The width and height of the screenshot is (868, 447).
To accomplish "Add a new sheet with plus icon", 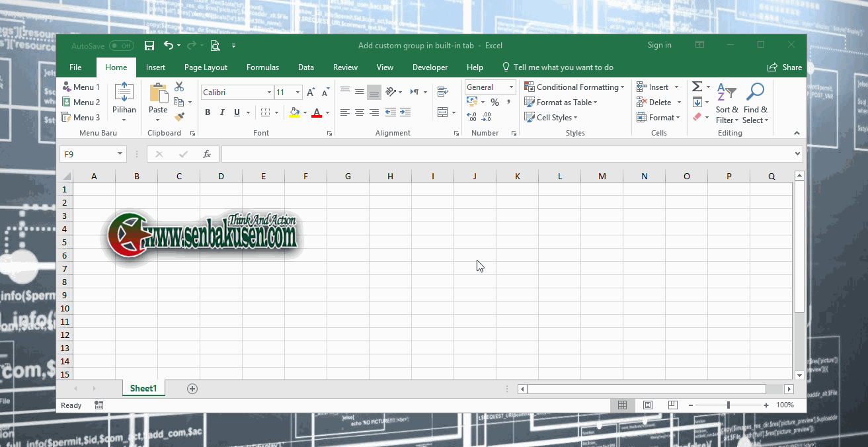I will 192,389.
